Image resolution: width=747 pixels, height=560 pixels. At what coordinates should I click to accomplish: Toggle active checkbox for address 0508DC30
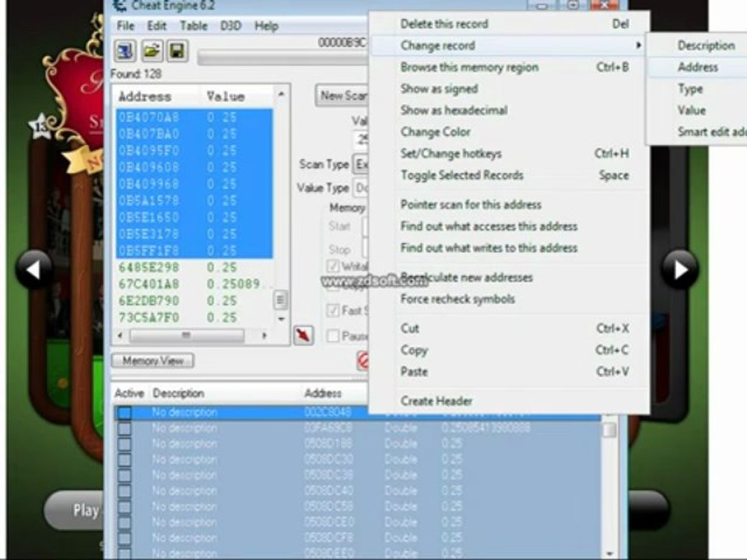pyautogui.click(x=124, y=460)
